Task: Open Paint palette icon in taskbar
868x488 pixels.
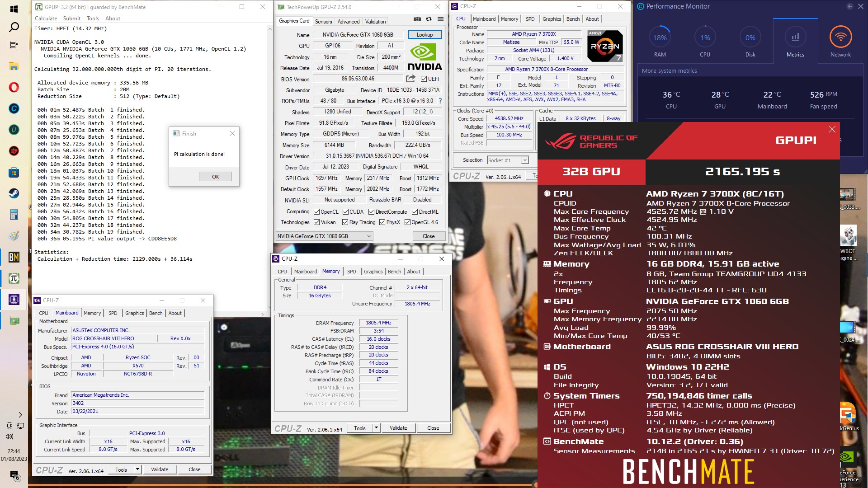Action: (x=14, y=235)
